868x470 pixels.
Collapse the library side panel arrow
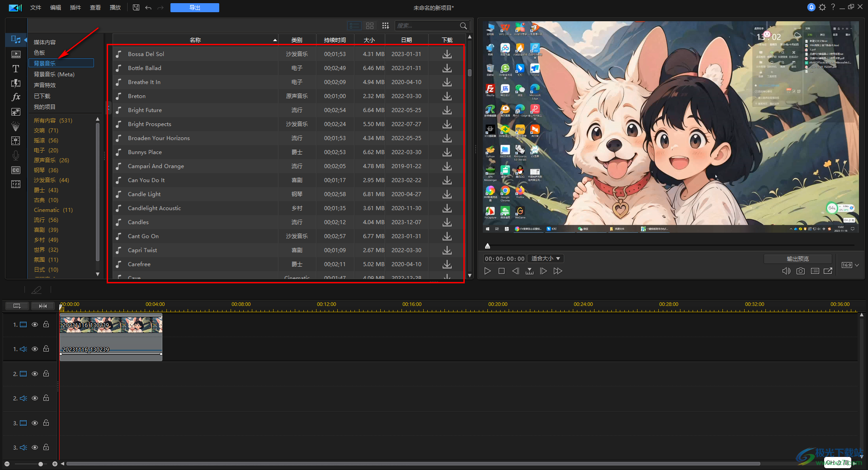click(108, 108)
